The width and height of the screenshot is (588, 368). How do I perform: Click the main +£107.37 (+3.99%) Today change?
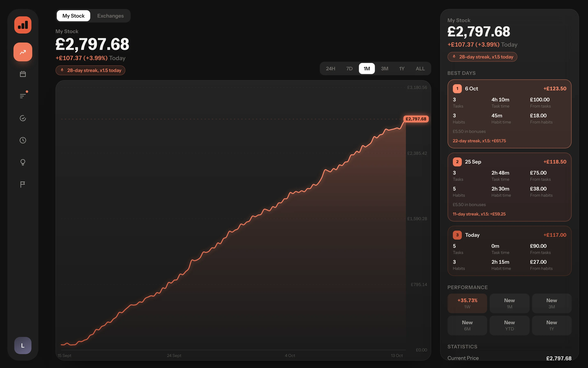[90, 58]
